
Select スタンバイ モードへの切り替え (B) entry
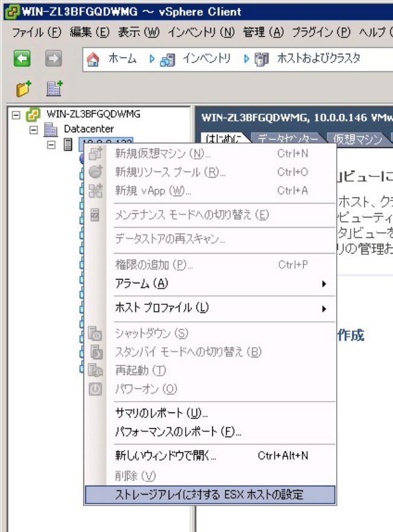[210, 352]
